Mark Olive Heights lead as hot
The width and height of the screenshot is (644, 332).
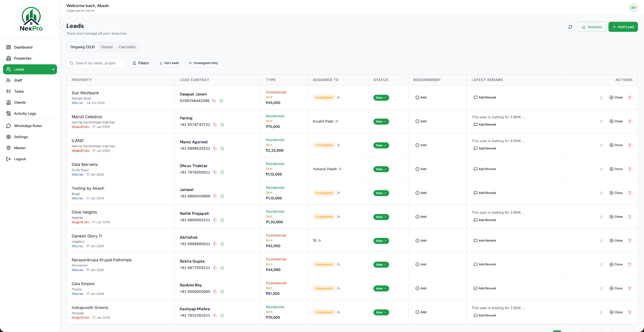coord(601,217)
